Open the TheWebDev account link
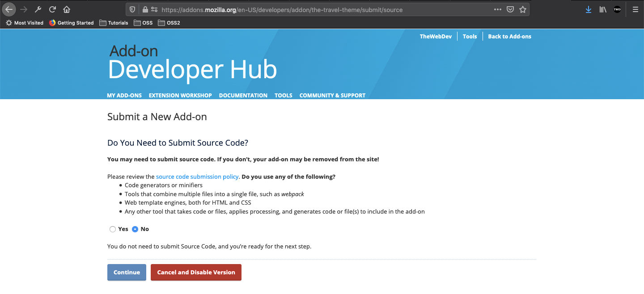Image resolution: width=644 pixels, height=294 pixels. [436, 37]
